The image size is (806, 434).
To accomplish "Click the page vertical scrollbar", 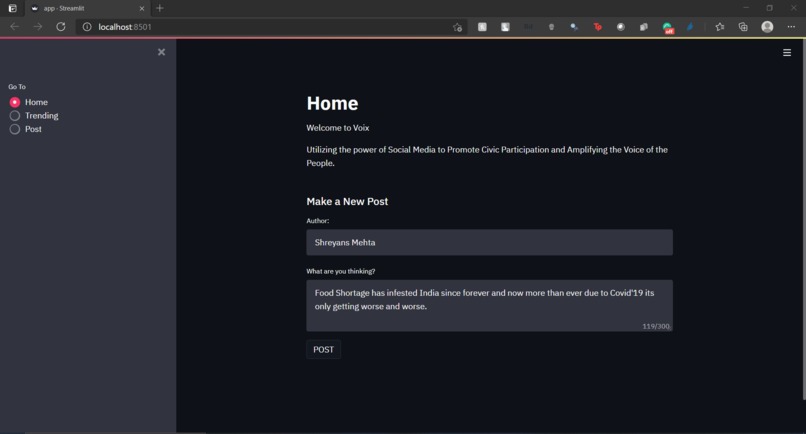I will (803, 219).
